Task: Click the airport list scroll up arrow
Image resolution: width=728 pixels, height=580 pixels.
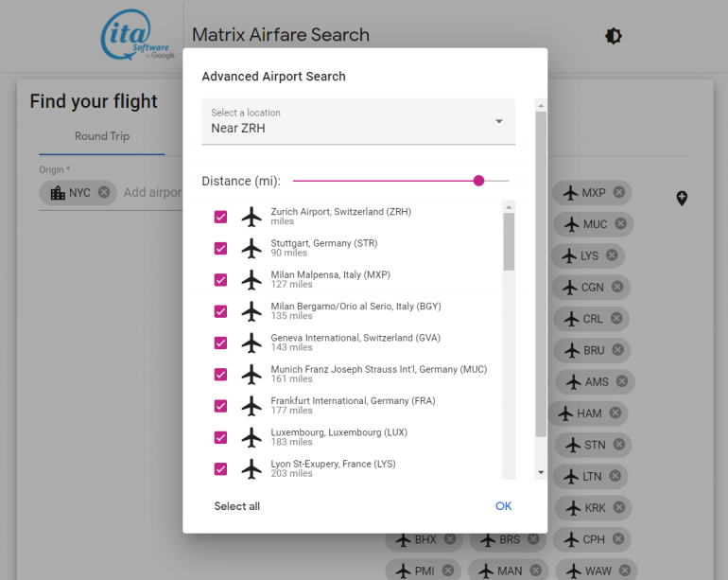Action: [509, 206]
